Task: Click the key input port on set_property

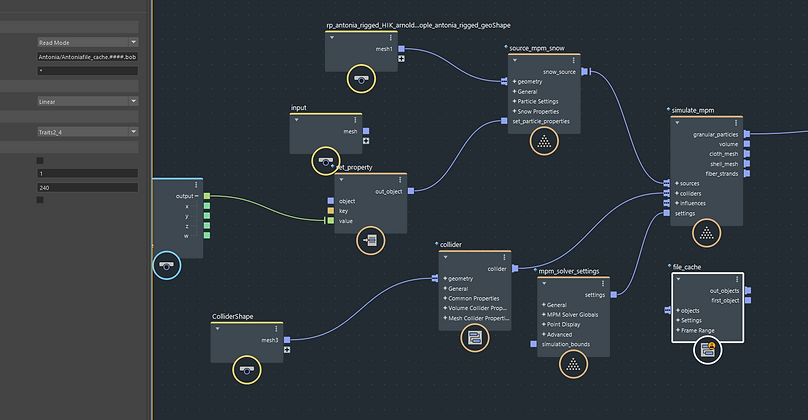Action: pos(331,211)
